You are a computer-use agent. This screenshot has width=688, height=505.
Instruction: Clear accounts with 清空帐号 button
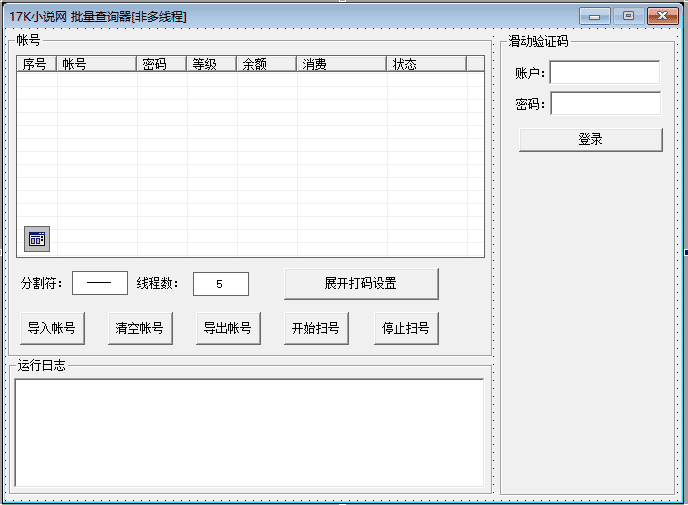140,328
